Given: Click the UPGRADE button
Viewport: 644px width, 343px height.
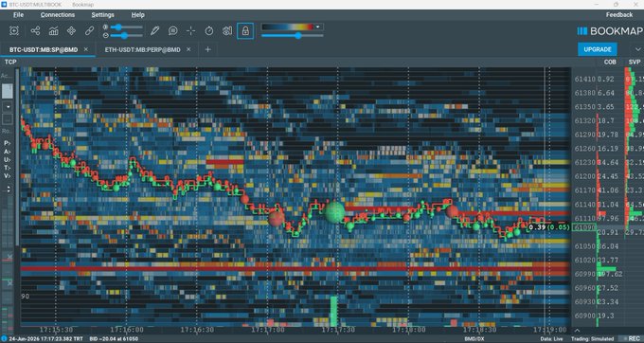Looking at the screenshot, I should [598, 49].
